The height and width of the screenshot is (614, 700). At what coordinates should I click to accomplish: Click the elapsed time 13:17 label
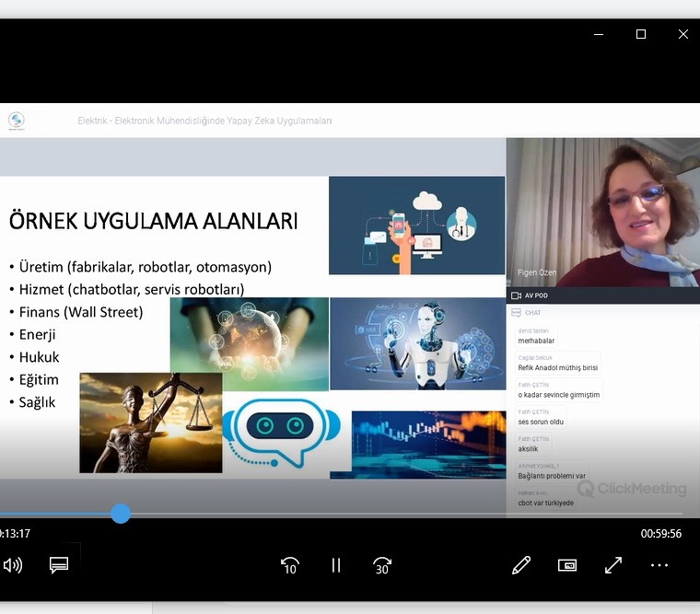pyautogui.click(x=15, y=533)
